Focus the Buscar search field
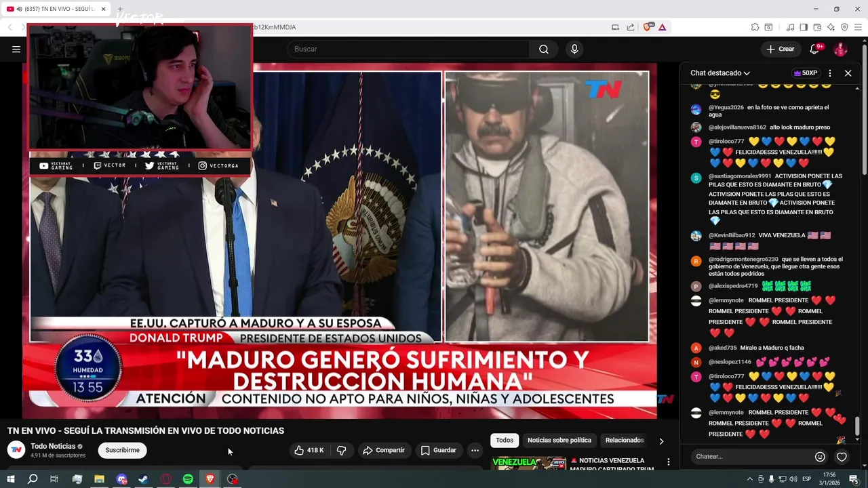 click(x=408, y=49)
